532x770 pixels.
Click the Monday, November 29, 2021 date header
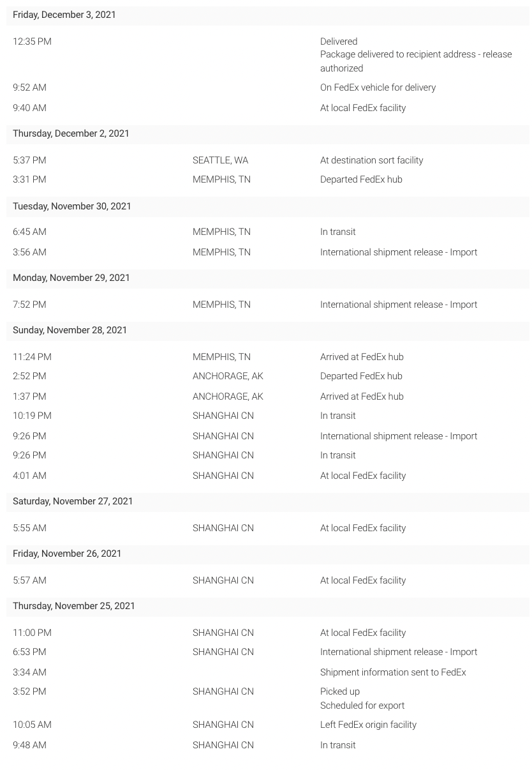[x=71, y=278]
